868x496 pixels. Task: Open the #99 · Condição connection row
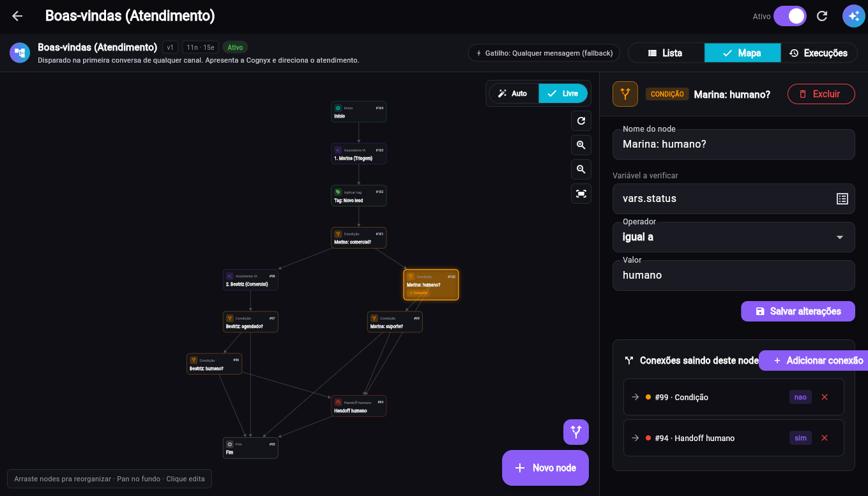point(733,397)
